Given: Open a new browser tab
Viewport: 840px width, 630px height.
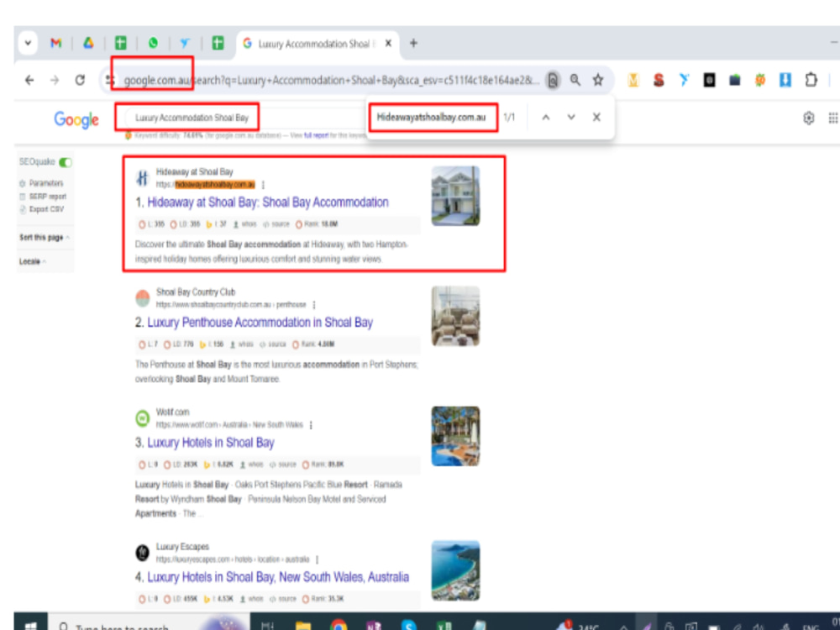Looking at the screenshot, I should coord(413,44).
